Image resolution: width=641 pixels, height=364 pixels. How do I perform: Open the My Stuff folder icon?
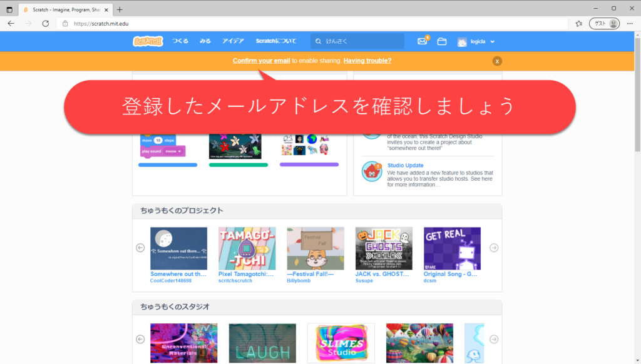442,41
